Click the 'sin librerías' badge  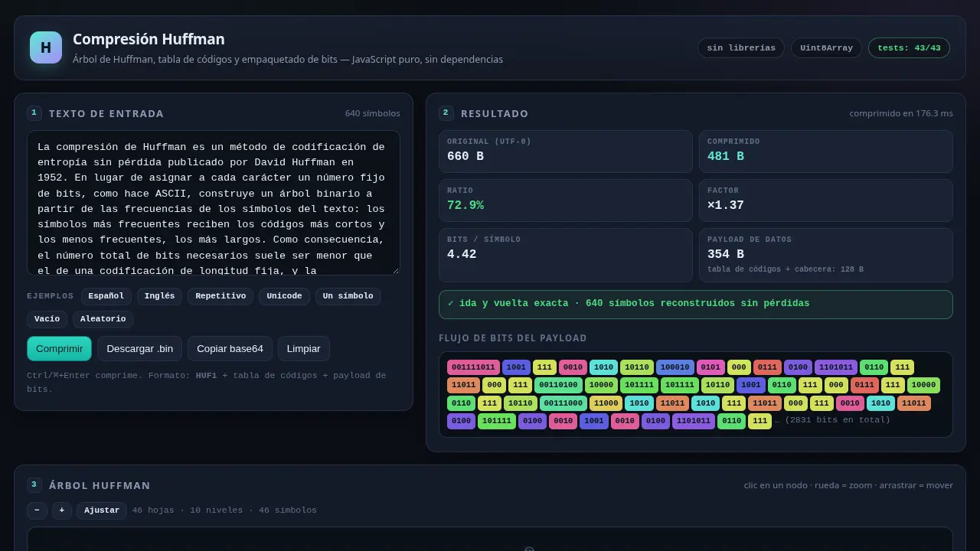click(x=741, y=47)
